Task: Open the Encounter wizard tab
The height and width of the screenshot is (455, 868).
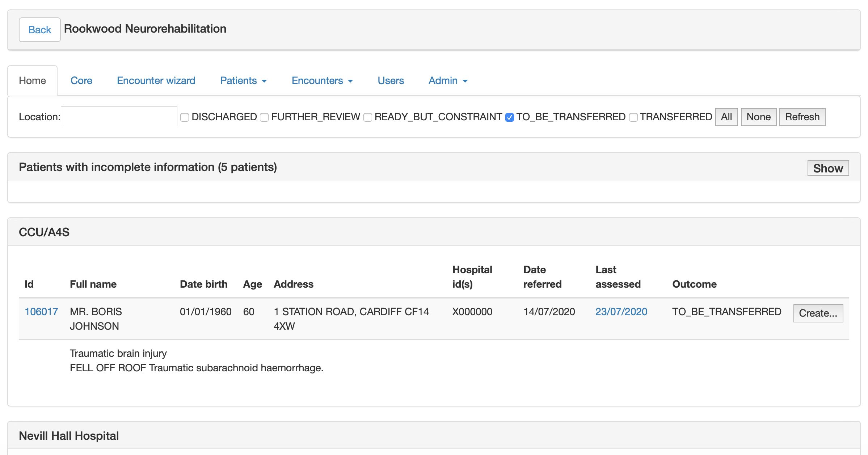Action: coord(156,80)
